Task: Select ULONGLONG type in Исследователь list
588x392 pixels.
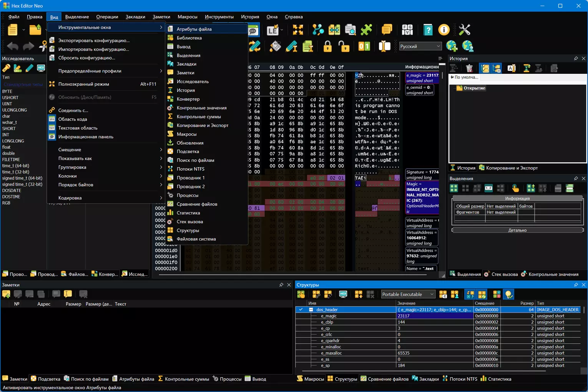Action: coord(15,110)
